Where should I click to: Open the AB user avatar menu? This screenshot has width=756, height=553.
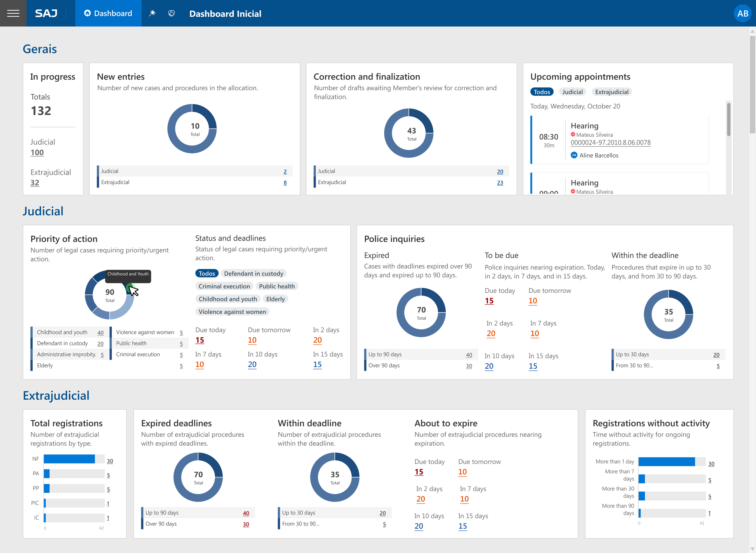tap(742, 13)
